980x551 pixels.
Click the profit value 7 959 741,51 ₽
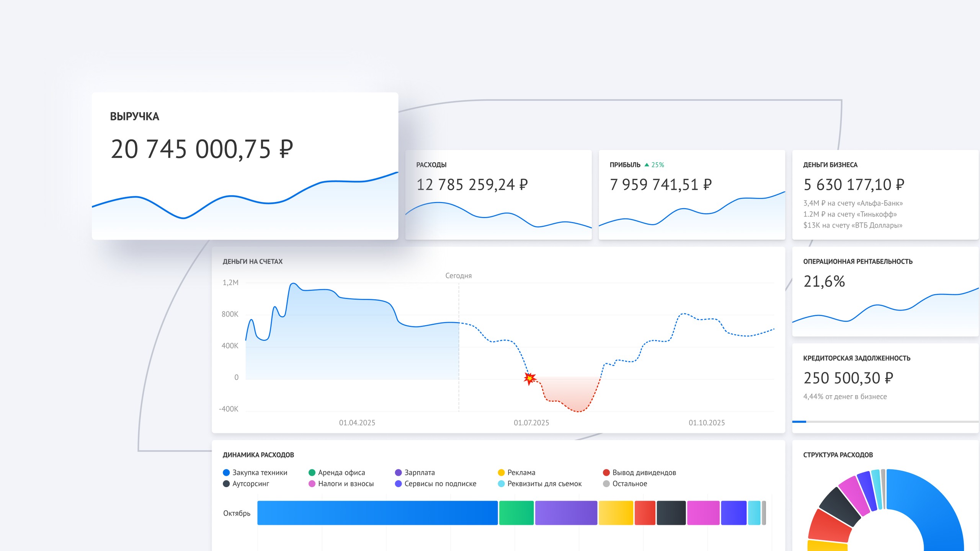tap(661, 185)
